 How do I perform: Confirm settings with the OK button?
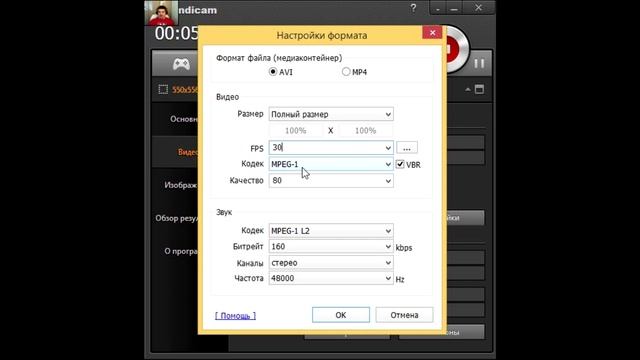pyautogui.click(x=341, y=315)
